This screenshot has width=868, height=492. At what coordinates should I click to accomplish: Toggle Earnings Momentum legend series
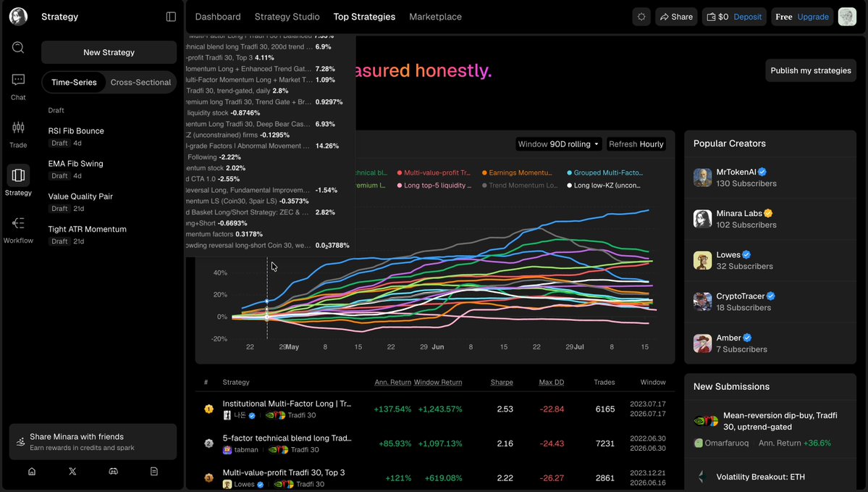pos(517,173)
